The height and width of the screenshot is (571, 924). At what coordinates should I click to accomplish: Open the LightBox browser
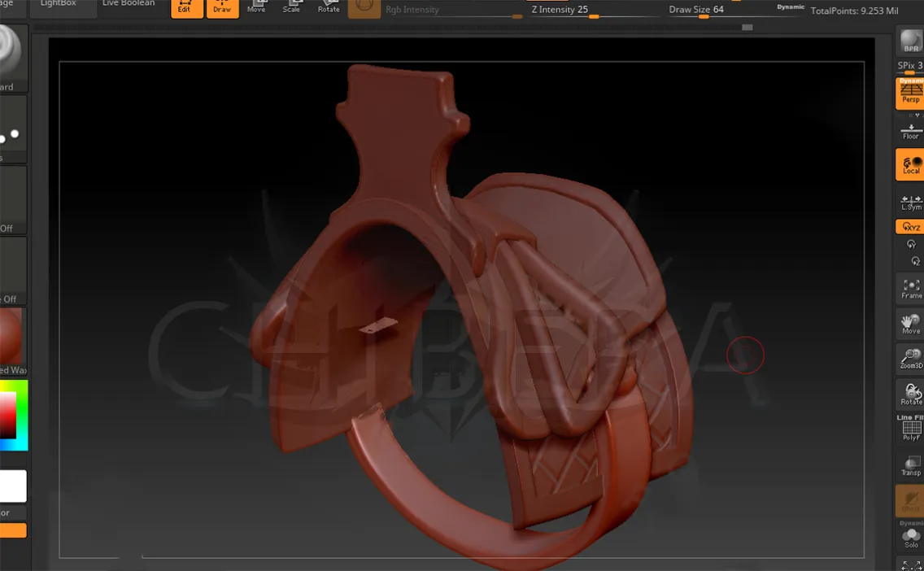tap(59, 5)
